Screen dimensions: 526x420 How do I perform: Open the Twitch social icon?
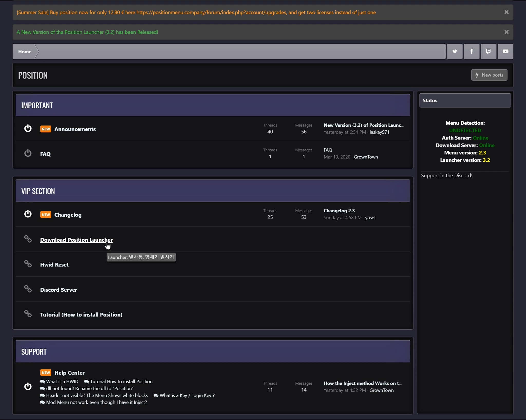click(489, 51)
